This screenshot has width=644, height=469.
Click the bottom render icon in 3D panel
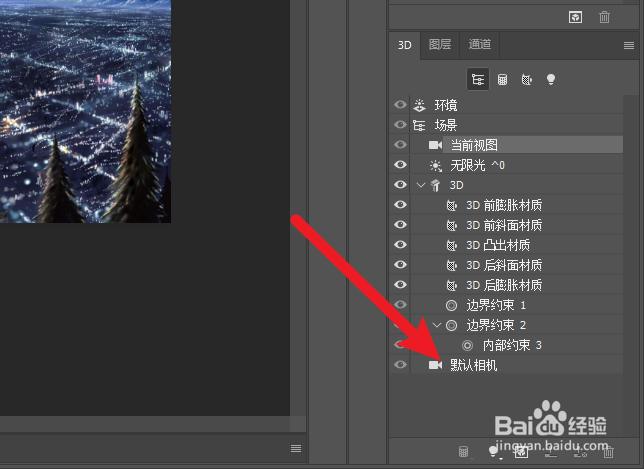(x=521, y=452)
